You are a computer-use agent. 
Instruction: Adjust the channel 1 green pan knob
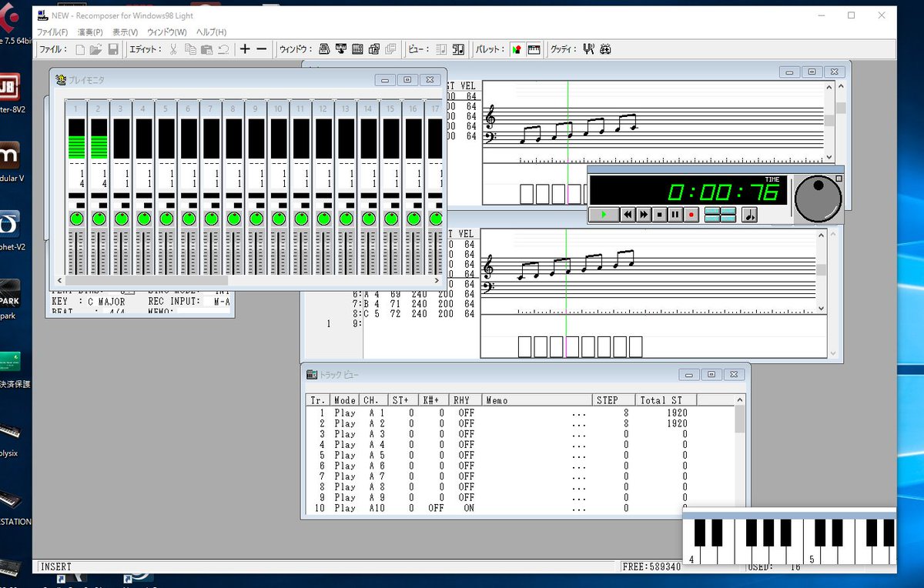click(75, 219)
